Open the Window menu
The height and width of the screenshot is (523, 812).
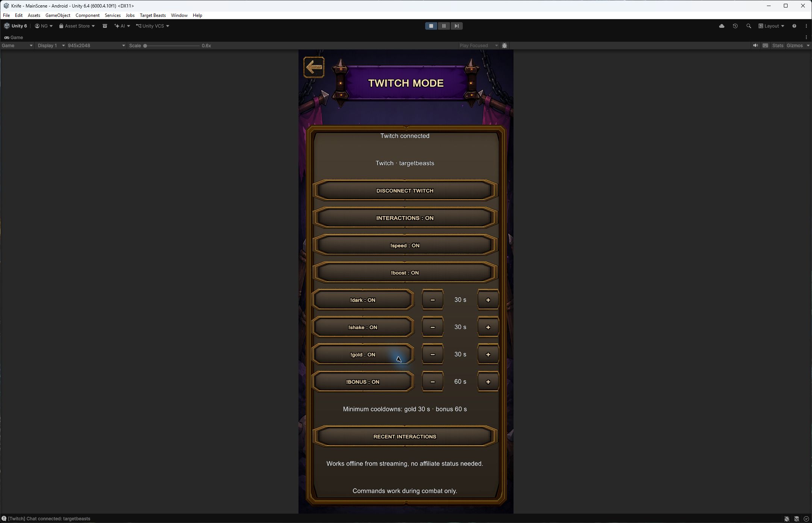coord(179,15)
